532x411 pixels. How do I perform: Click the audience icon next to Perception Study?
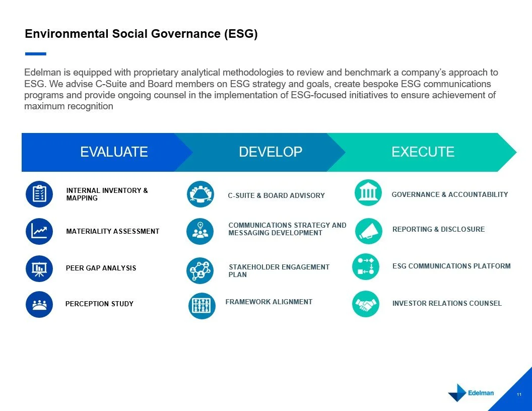pos(39,304)
